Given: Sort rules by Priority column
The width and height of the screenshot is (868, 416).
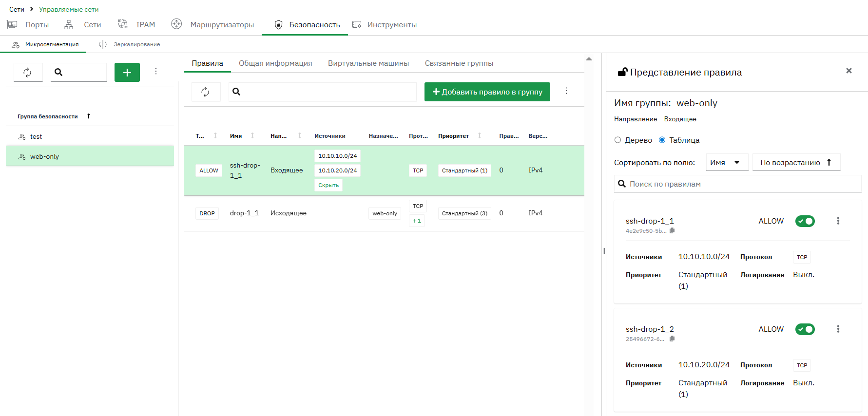Looking at the screenshot, I should click(x=480, y=135).
